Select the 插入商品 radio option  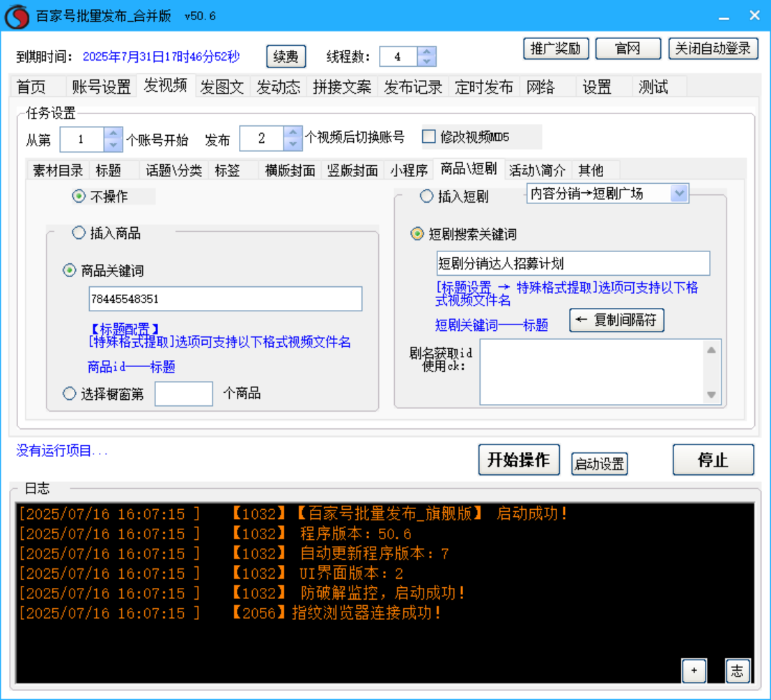[79, 233]
